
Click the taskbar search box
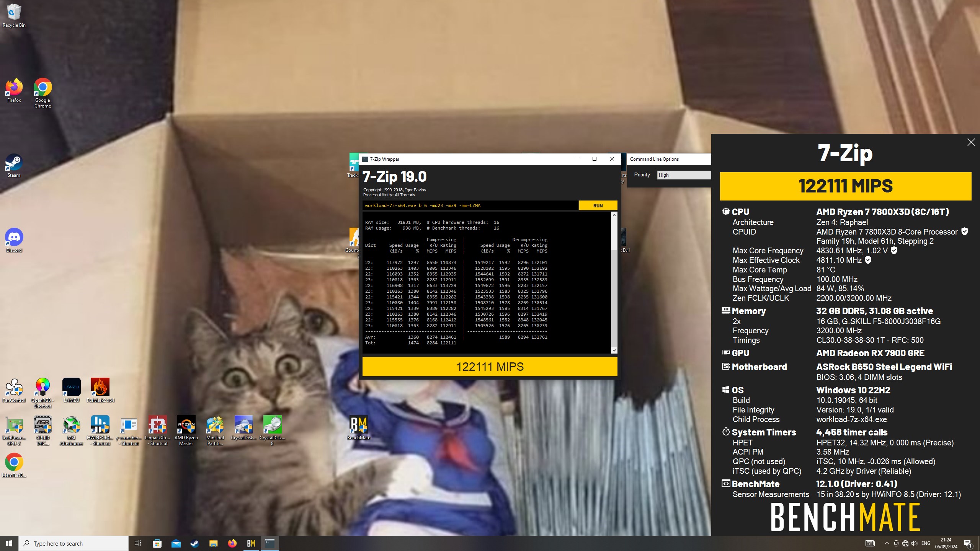[73, 543]
